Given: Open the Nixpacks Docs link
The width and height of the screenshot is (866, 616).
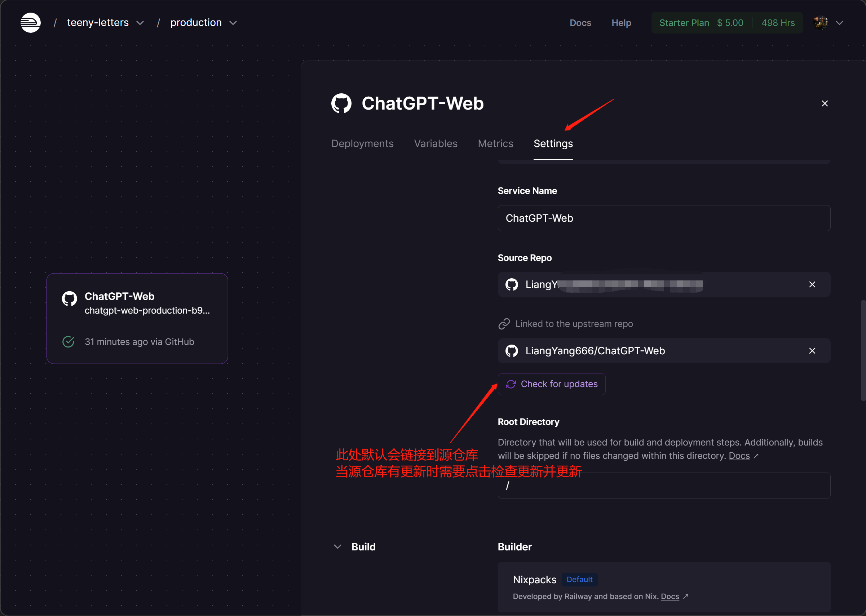Looking at the screenshot, I should 670,596.
